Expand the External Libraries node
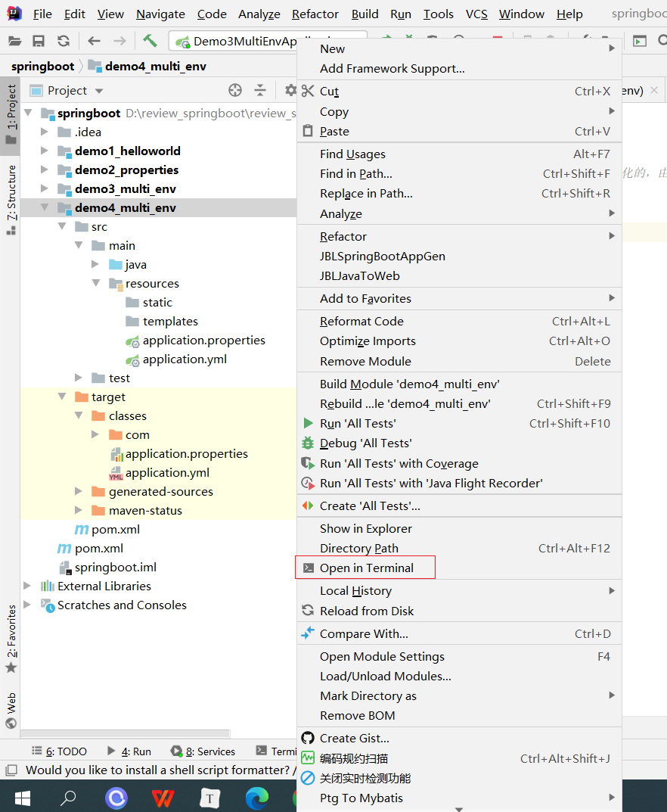This screenshot has width=667, height=812. pos(28,586)
